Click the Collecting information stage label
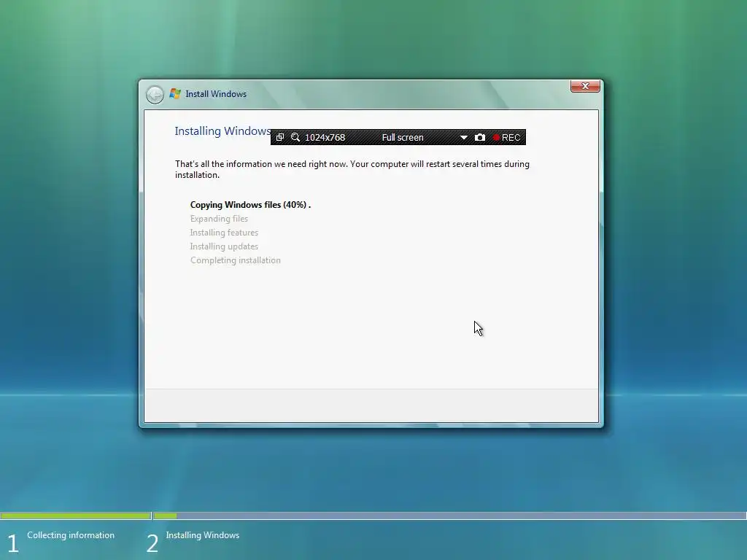 tap(71, 535)
